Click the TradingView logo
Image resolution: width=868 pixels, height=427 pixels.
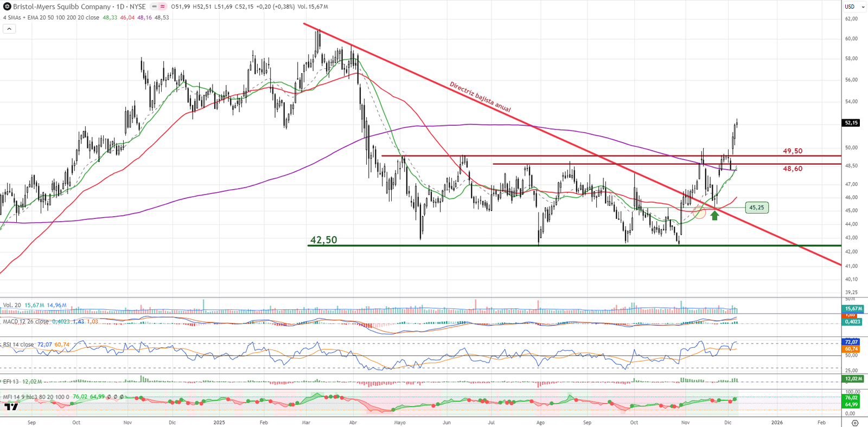click(x=11, y=406)
